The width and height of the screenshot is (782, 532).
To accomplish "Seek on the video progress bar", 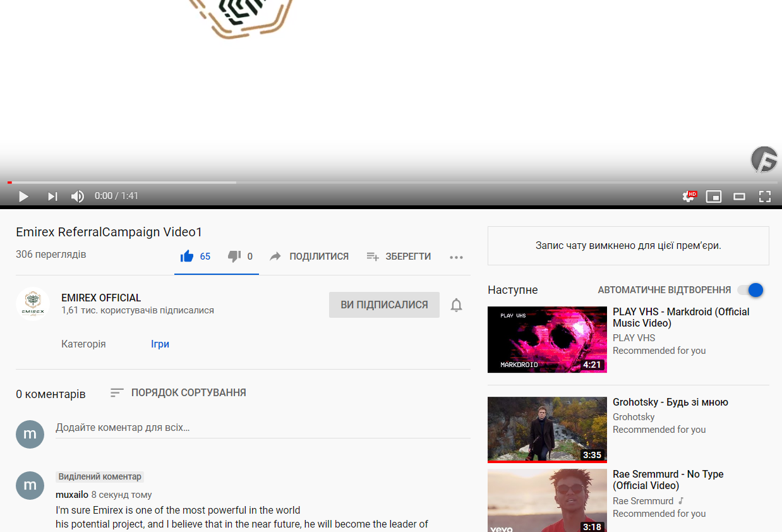I will 391,183.
